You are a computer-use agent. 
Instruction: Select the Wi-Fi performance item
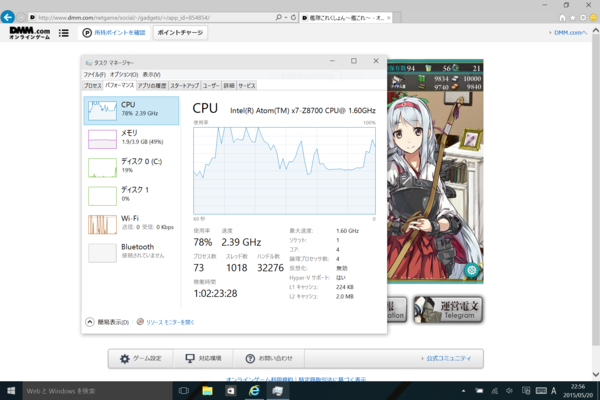131,224
